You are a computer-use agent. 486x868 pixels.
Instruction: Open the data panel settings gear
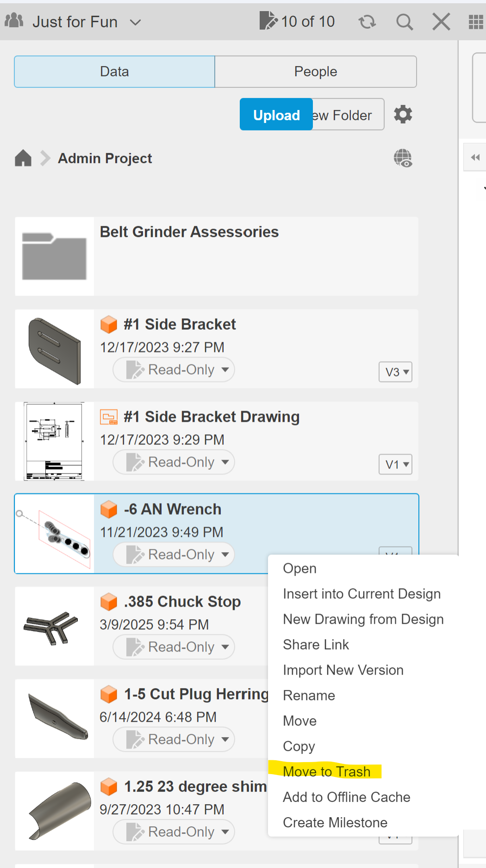pyautogui.click(x=403, y=114)
